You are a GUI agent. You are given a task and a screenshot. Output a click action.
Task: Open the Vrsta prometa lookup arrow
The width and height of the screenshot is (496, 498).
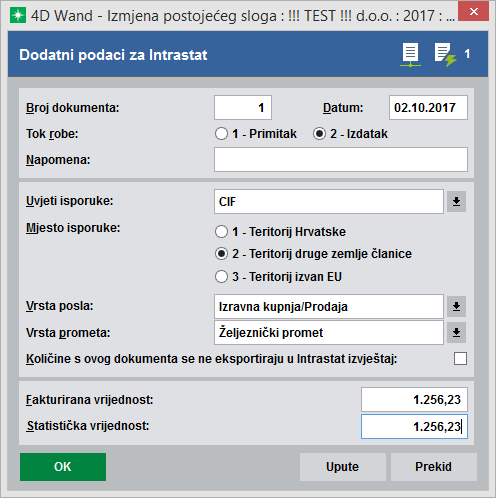point(456,332)
